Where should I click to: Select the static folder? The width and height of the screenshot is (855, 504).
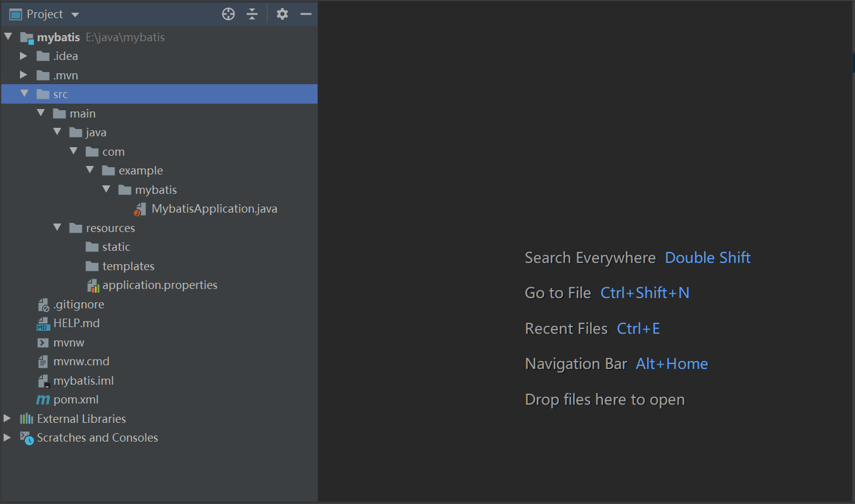116,247
